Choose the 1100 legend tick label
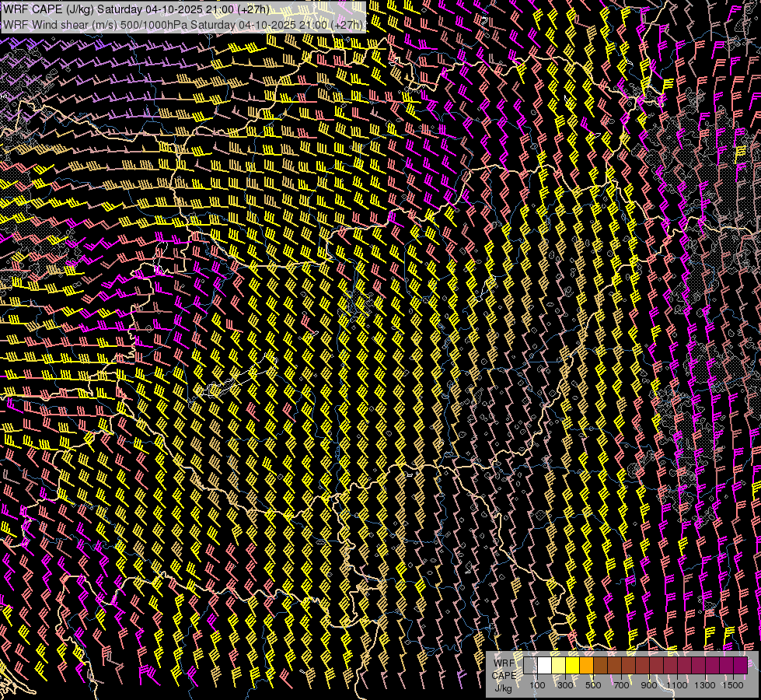The image size is (761, 700). pos(677,685)
